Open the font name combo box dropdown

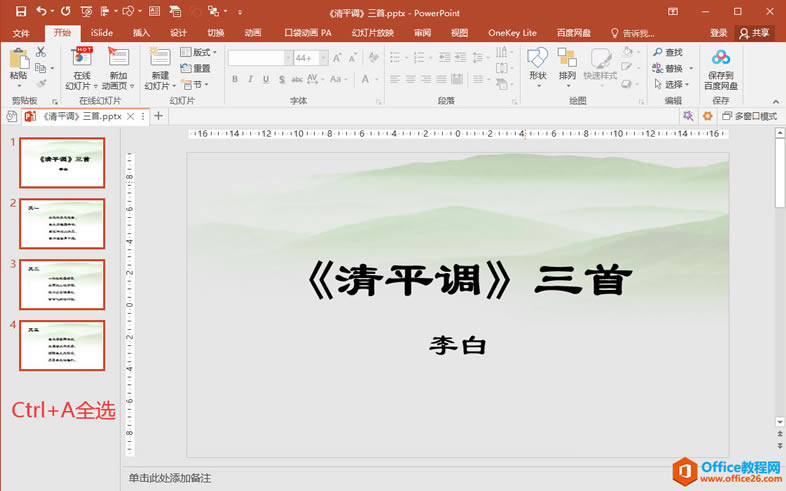[x=288, y=58]
